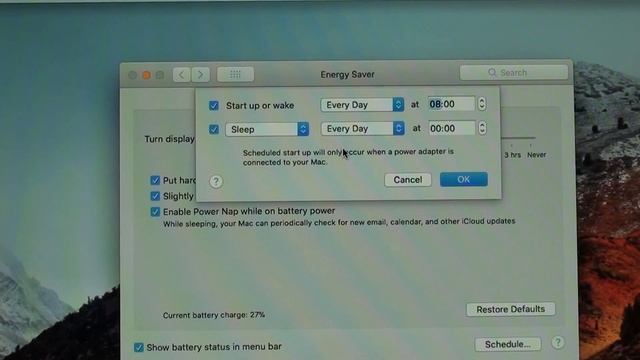Disable Enable Power Nap on battery power
The image size is (640, 360).
tap(155, 212)
